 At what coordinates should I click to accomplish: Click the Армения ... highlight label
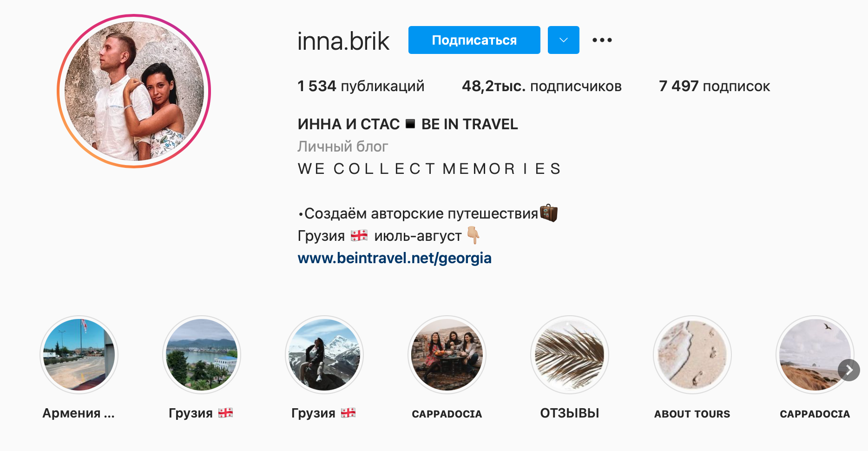point(79,413)
